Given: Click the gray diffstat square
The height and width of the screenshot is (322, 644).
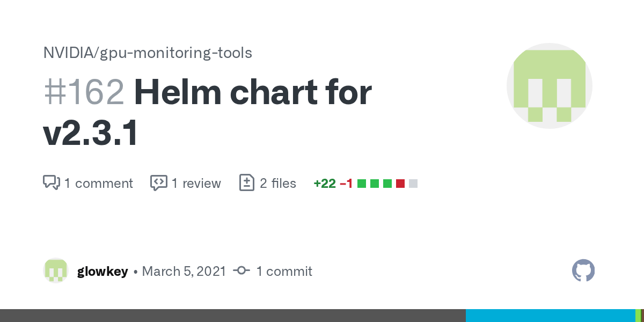Looking at the screenshot, I should 413,184.
